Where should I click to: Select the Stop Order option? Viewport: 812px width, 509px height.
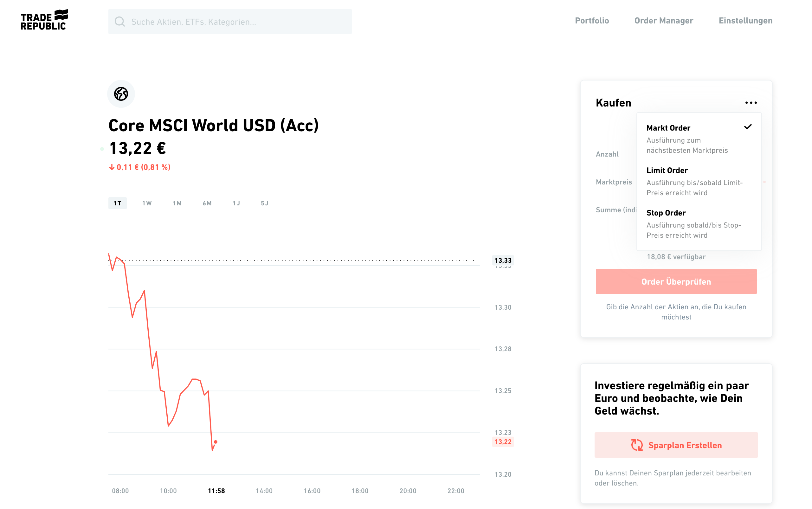[693, 223]
